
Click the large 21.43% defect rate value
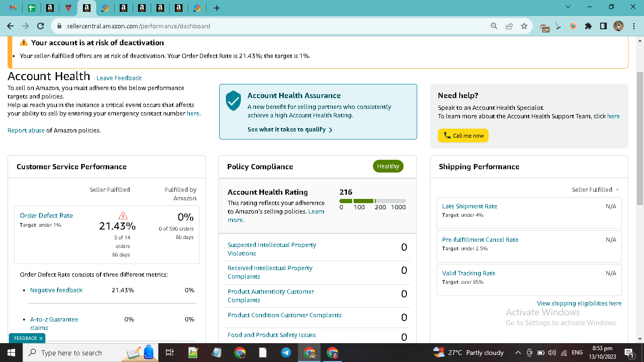click(x=117, y=226)
